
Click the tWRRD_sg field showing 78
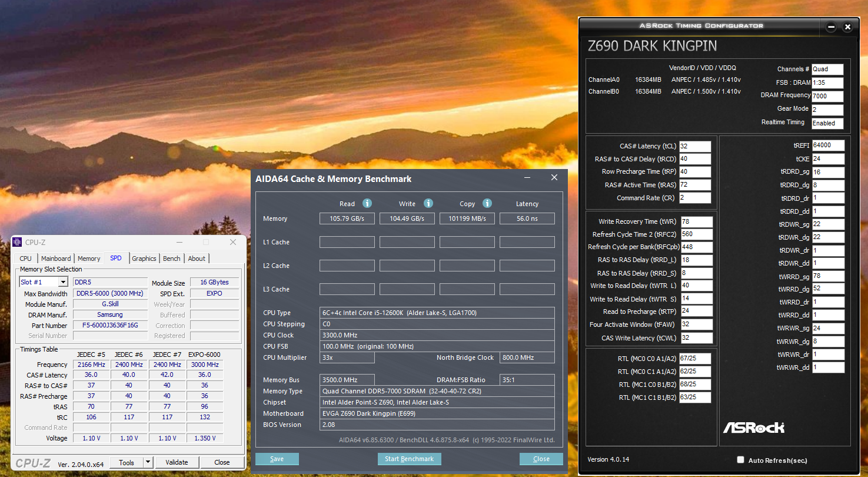click(828, 276)
